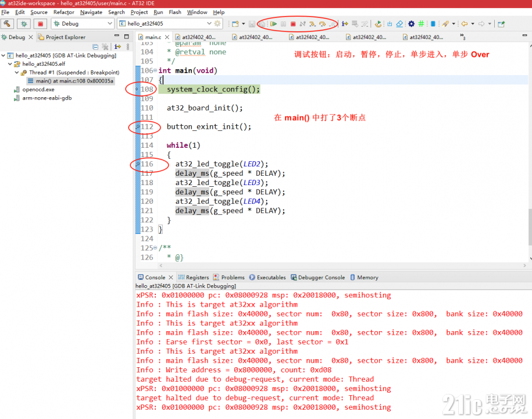Screen dimensions: 532x419
Task: Open the Debug launch mode dropdown
Action: click(x=109, y=23)
